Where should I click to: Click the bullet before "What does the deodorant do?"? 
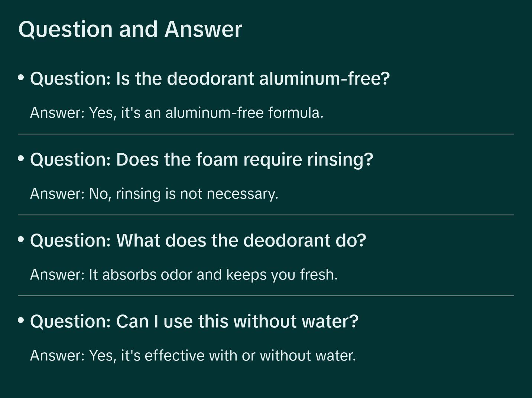(21, 239)
